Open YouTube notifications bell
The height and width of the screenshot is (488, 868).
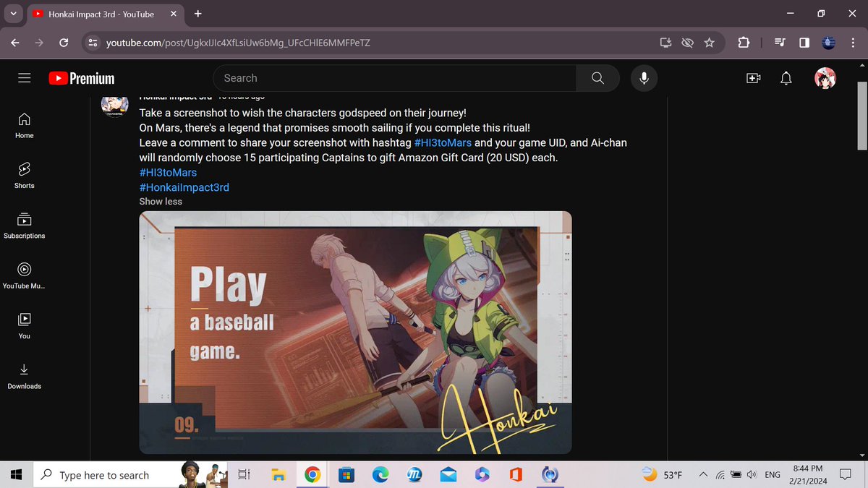787,78
